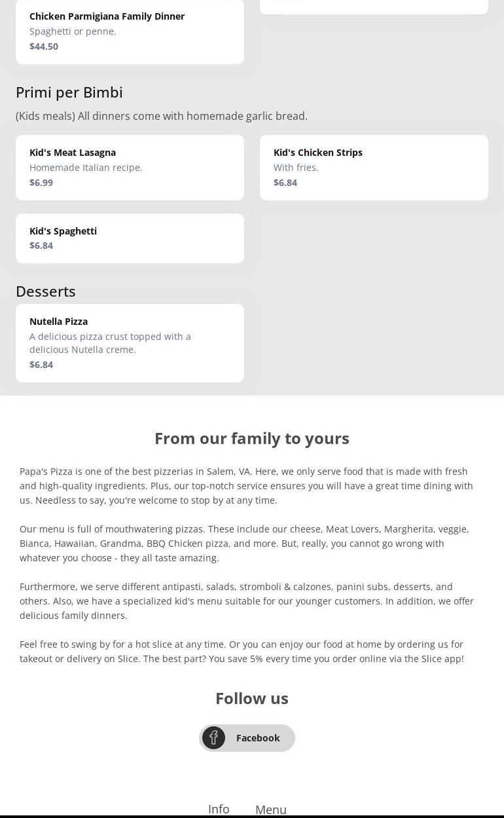Click the $6.99 Kid's Meat Lasagna price
Screen dimensions: 504x818
[41, 183]
